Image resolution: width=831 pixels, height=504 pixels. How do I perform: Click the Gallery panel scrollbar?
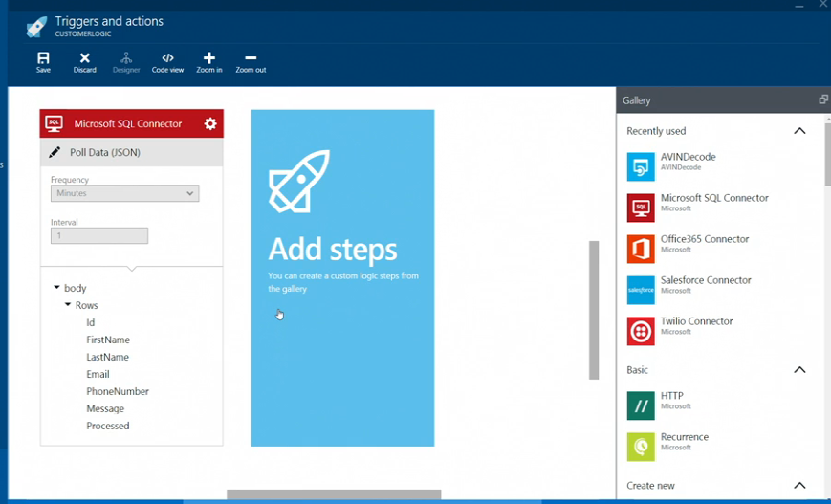tap(828, 155)
